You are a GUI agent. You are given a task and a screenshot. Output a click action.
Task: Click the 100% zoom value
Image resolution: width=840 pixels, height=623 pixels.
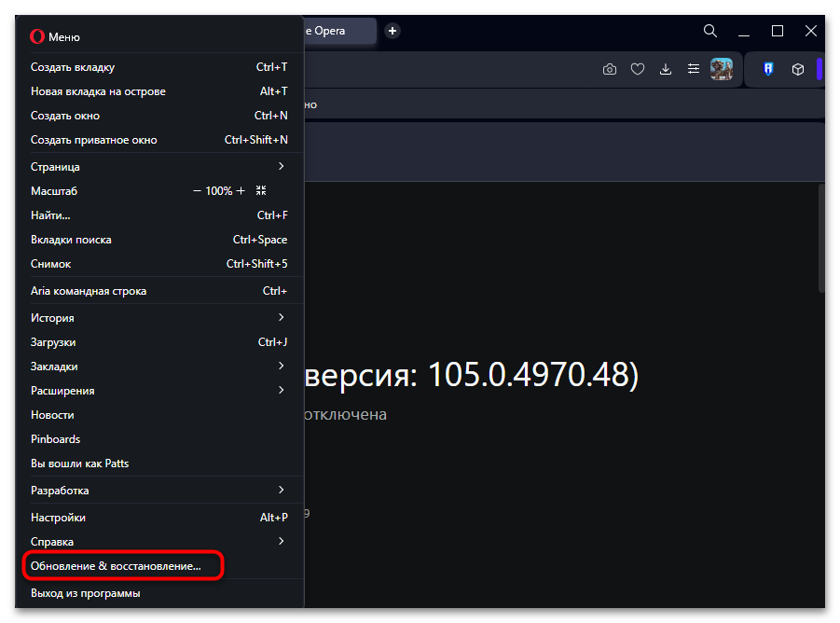(x=218, y=190)
